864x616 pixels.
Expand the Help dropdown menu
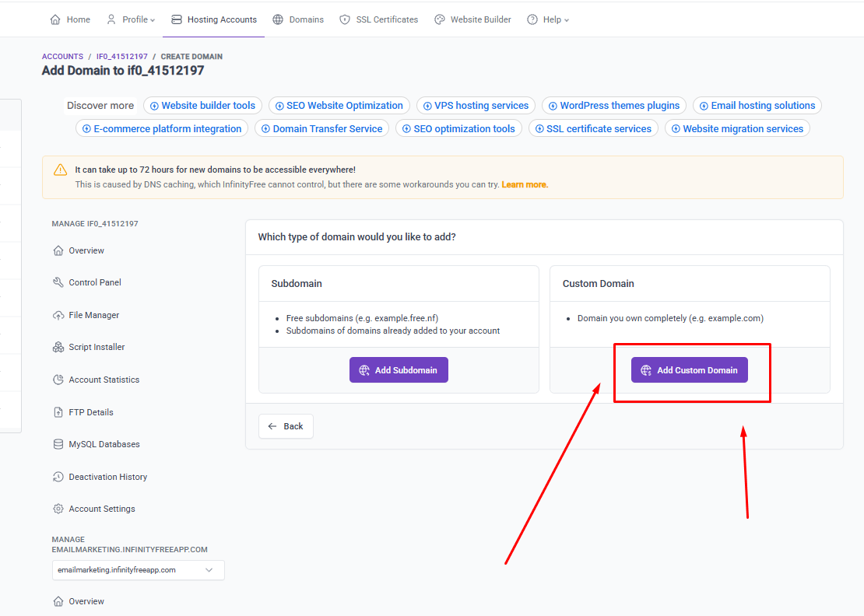[548, 19]
